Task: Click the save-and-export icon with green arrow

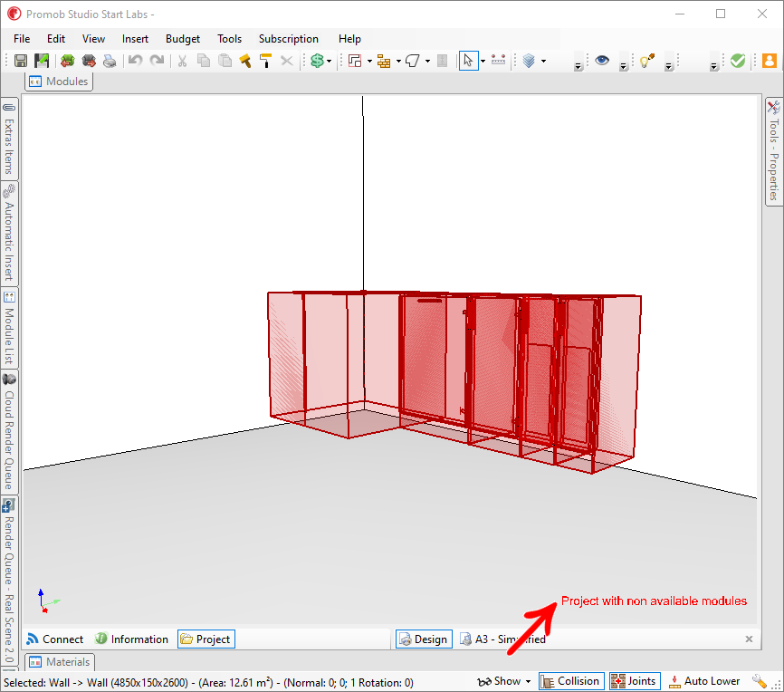Action: click(42, 61)
